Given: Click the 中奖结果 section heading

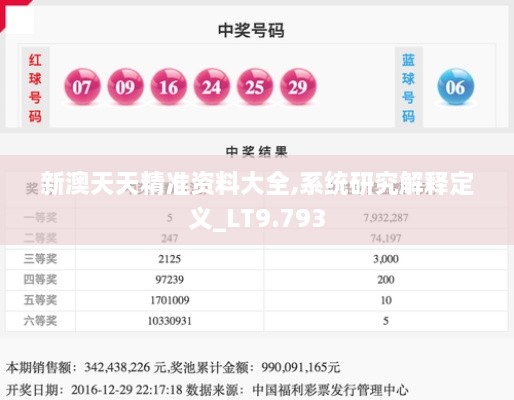Looking at the screenshot, I should tap(256, 151).
